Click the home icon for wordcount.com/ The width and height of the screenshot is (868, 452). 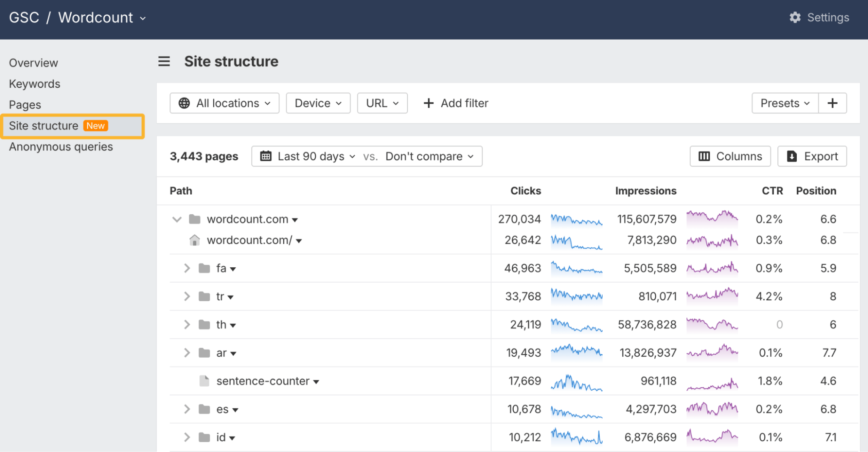(195, 240)
